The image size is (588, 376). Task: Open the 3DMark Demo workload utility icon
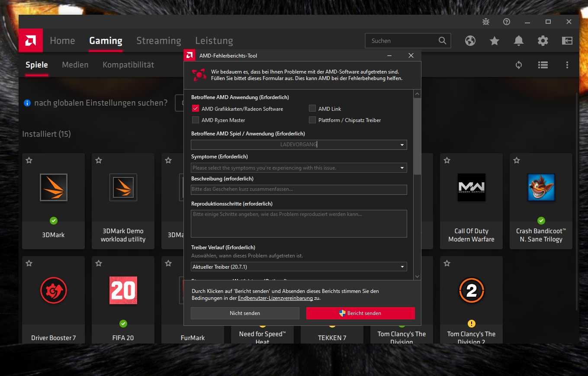point(123,187)
